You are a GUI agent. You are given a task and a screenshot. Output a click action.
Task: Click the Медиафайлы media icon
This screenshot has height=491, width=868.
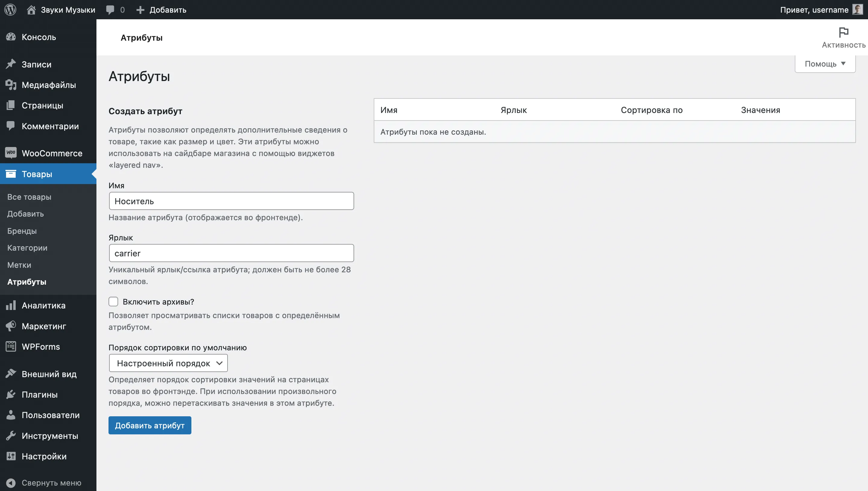11,85
